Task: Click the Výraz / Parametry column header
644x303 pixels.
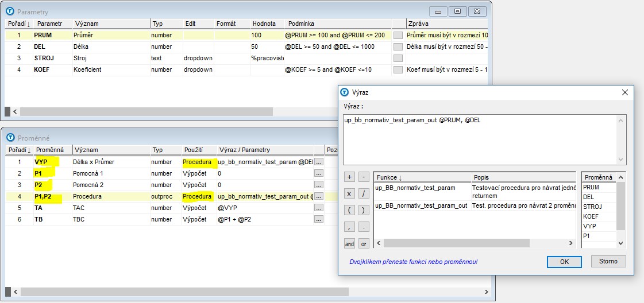Action: (265, 150)
